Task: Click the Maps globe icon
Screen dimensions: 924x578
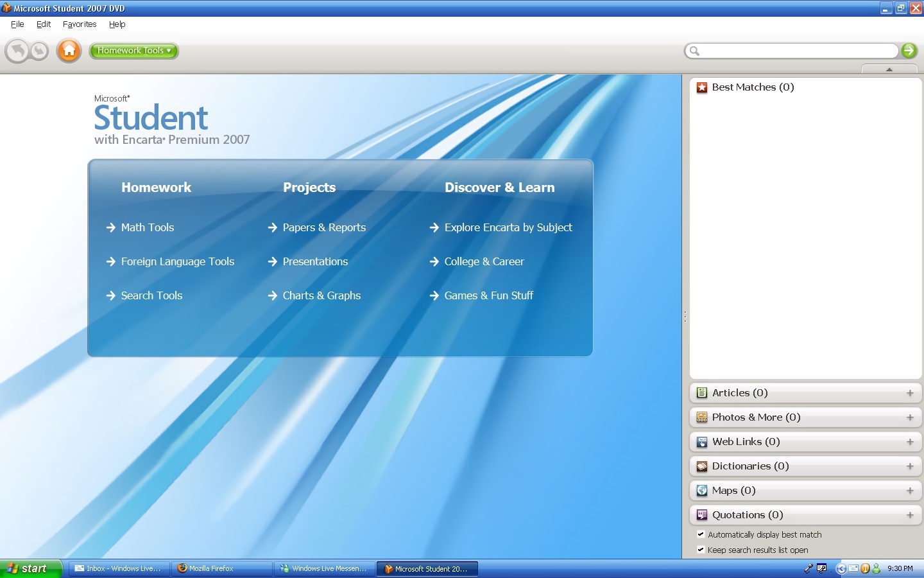Action: (x=701, y=490)
